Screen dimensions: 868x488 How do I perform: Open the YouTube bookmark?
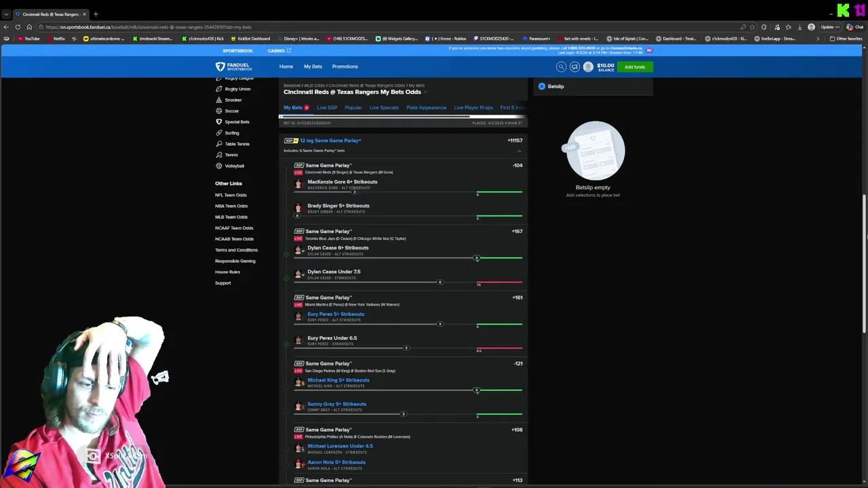[x=28, y=39]
